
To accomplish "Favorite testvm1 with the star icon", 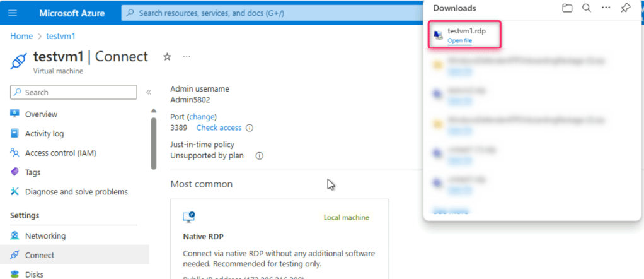I will click(168, 57).
